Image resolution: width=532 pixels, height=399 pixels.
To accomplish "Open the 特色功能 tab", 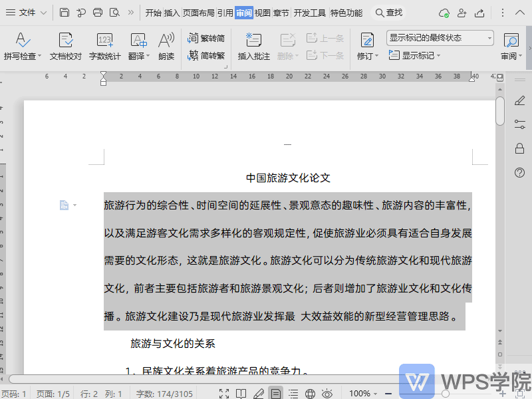I will pos(346,13).
